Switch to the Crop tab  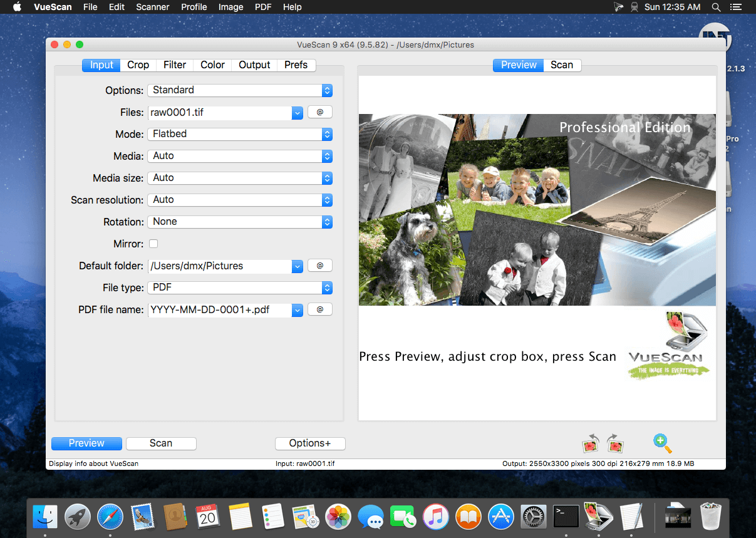[138, 65]
